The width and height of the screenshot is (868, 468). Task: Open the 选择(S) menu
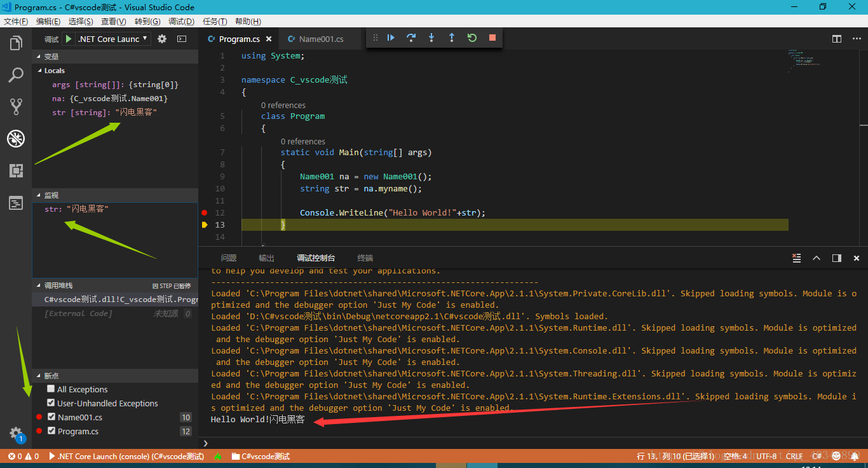(x=81, y=21)
